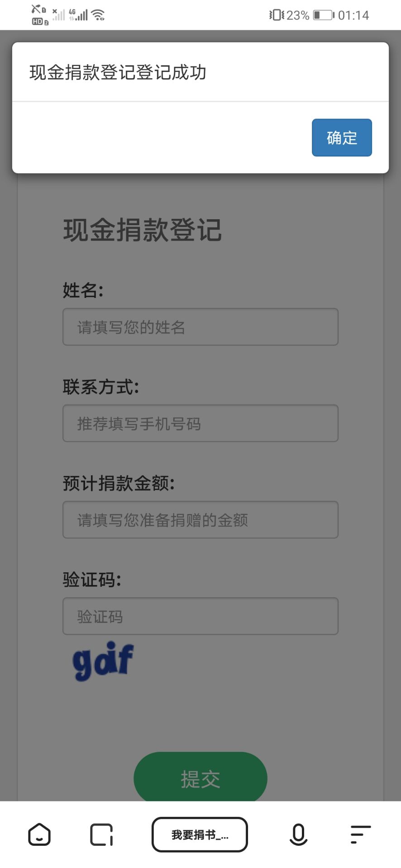This screenshot has width=401, height=868.
Task: Tap the 4G signal strength icon
Action: (x=78, y=15)
